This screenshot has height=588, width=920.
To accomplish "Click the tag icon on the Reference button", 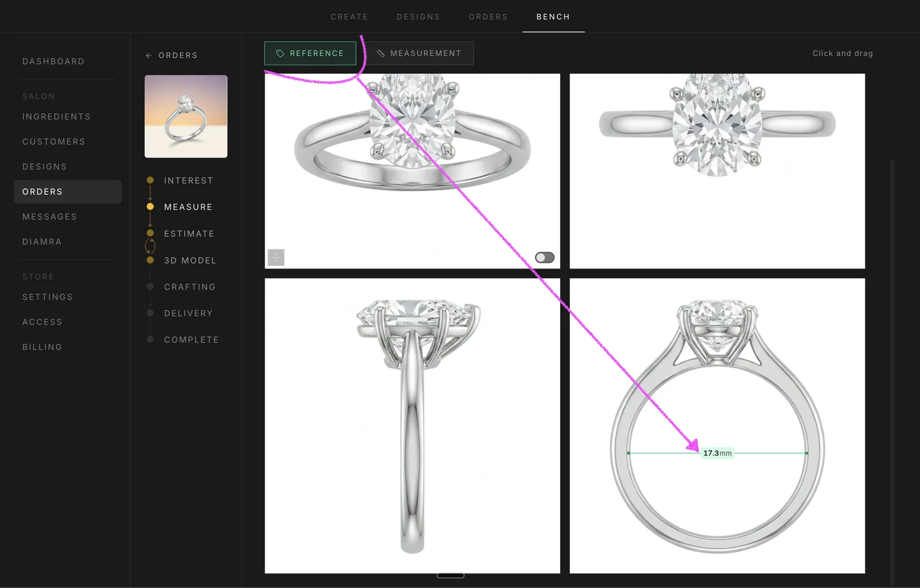I will (280, 53).
